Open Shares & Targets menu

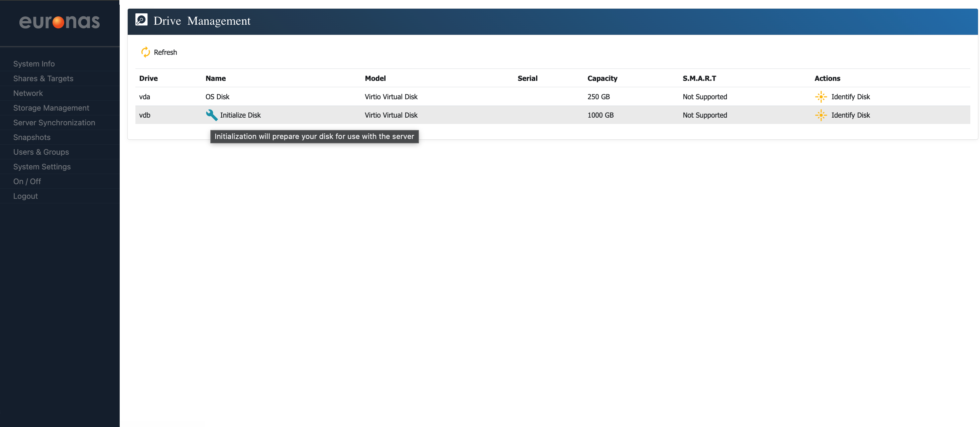point(43,78)
